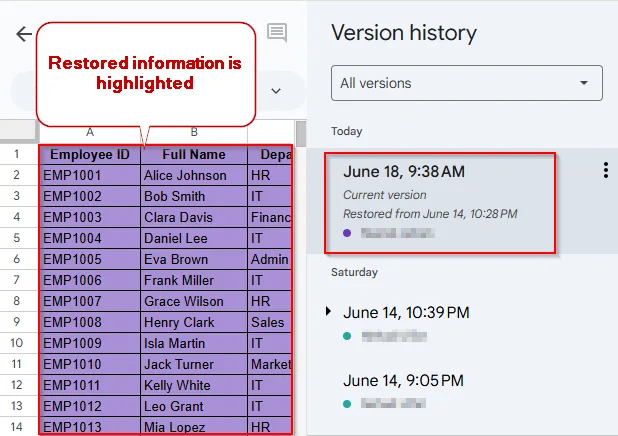Click cell EMP1010
Image resolution: width=618 pixels, height=436 pixels.
coord(90,364)
